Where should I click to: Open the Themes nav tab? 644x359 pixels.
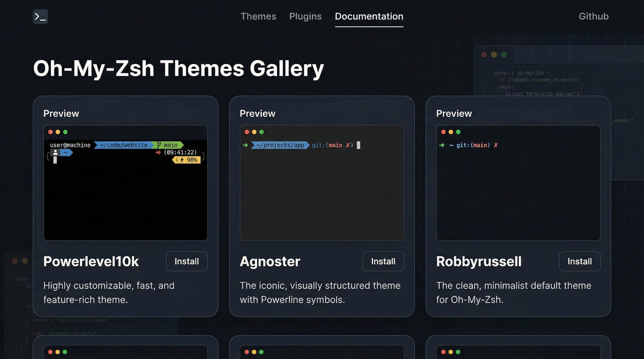click(258, 16)
